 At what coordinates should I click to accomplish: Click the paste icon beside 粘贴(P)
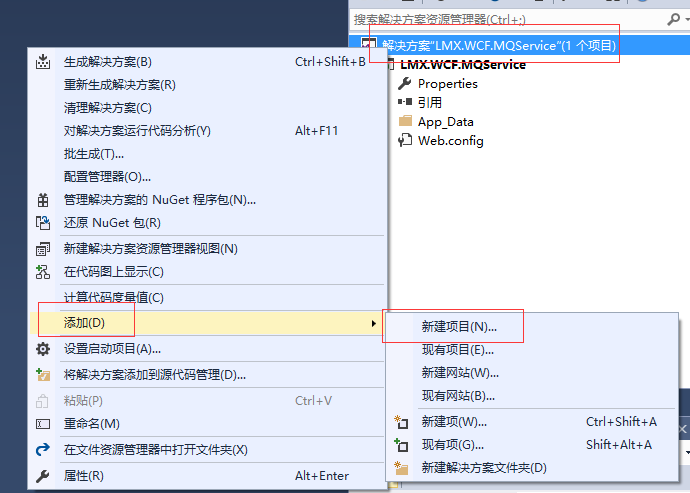43,401
